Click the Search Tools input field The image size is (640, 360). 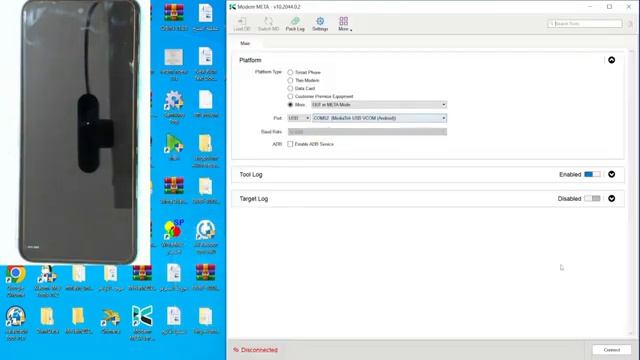[x=584, y=24]
